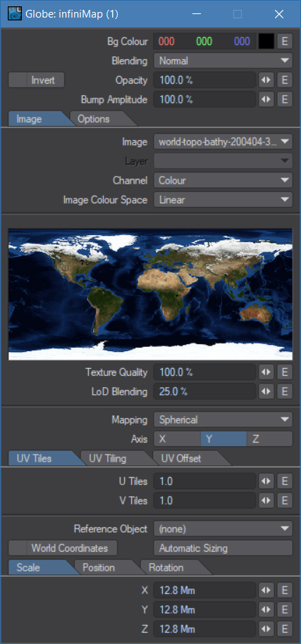
Task: Open the Envelope E button for Bump Amplitude
Action: tap(285, 99)
